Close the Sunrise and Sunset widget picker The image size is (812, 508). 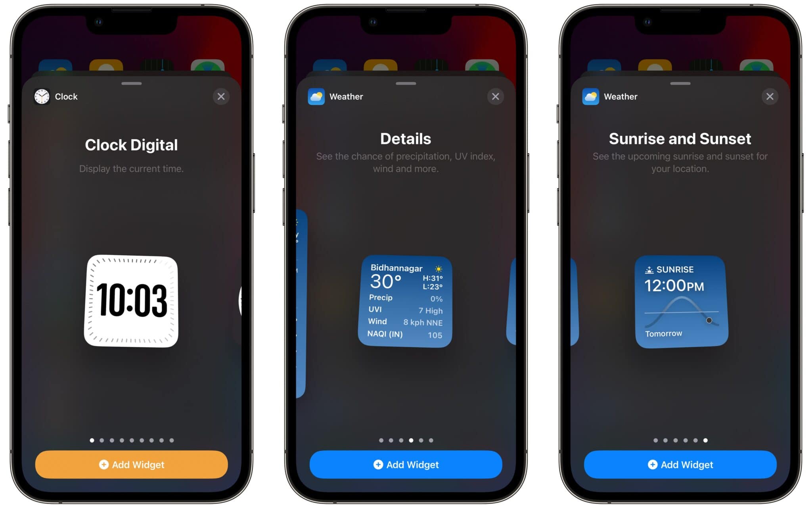(x=770, y=96)
